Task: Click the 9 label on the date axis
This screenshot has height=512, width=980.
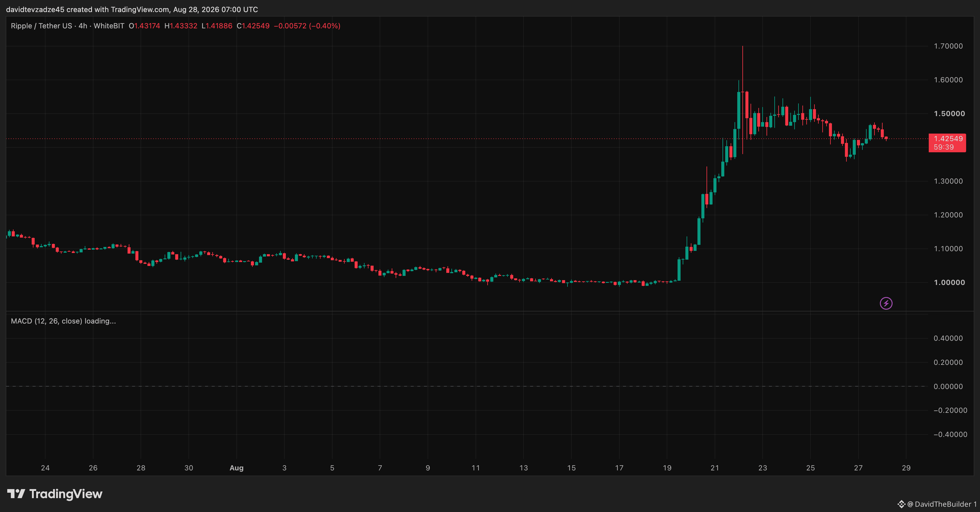Action: tap(428, 468)
